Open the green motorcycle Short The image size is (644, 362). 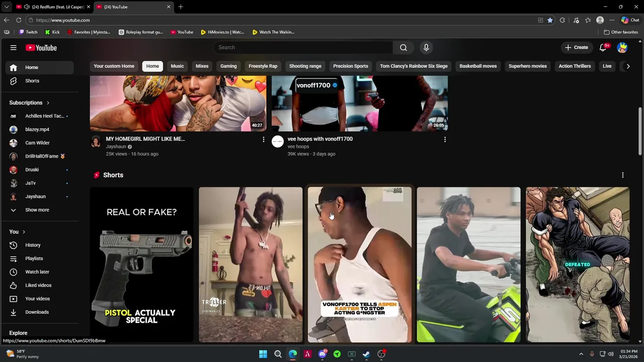(468, 264)
